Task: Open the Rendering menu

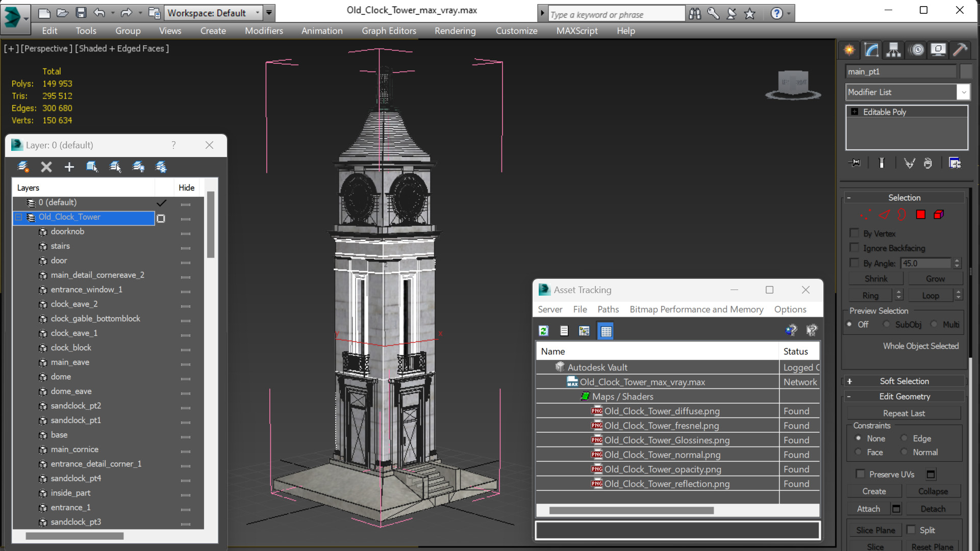Action: [x=455, y=31]
